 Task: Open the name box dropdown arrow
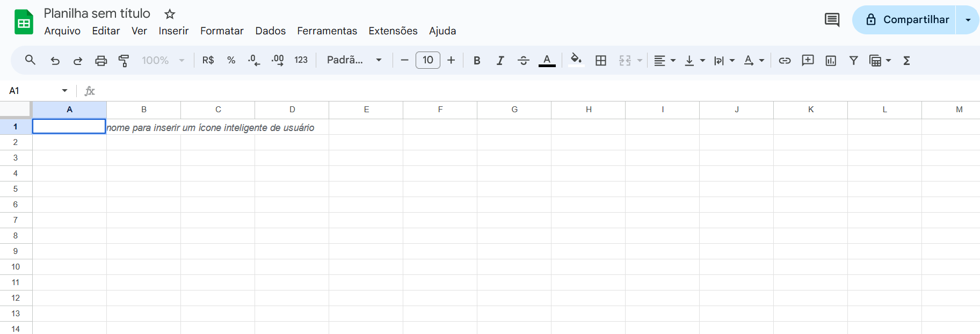point(64,91)
